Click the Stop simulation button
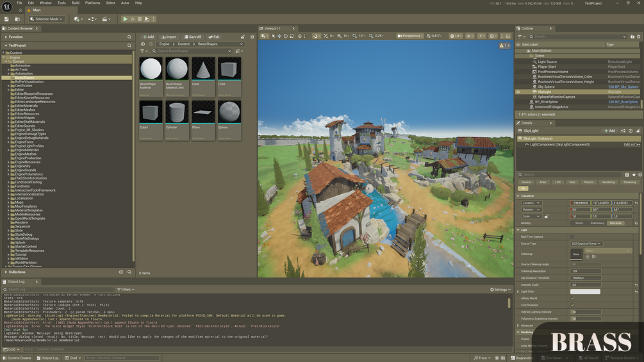 pos(140,19)
